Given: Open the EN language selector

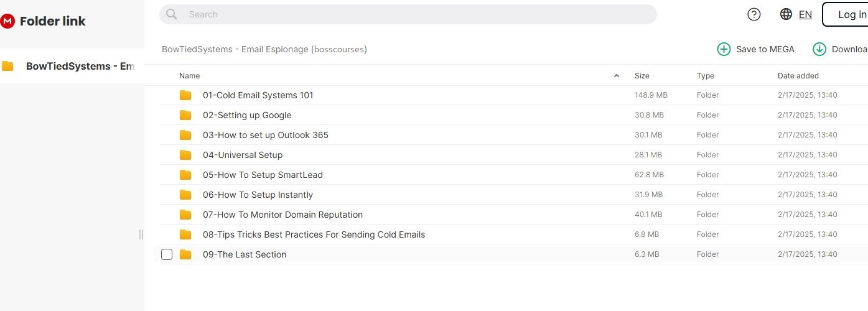Looking at the screenshot, I should tap(805, 14).
